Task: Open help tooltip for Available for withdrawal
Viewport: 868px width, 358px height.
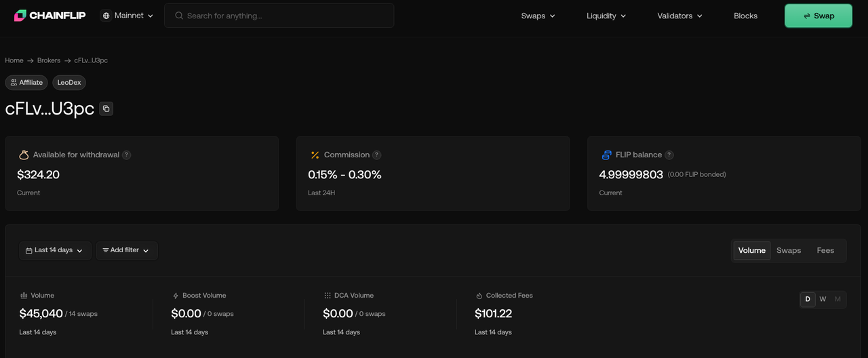Action: click(x=126, y=155)
